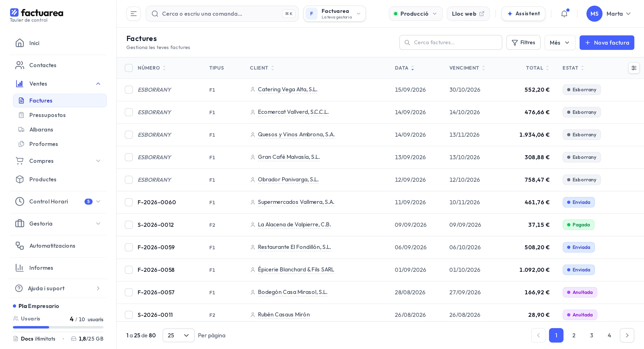The width and height of the screenshot is (644, 349).
Task: Check the F-2026-0060 invoice row
Action: click(129, 202)
